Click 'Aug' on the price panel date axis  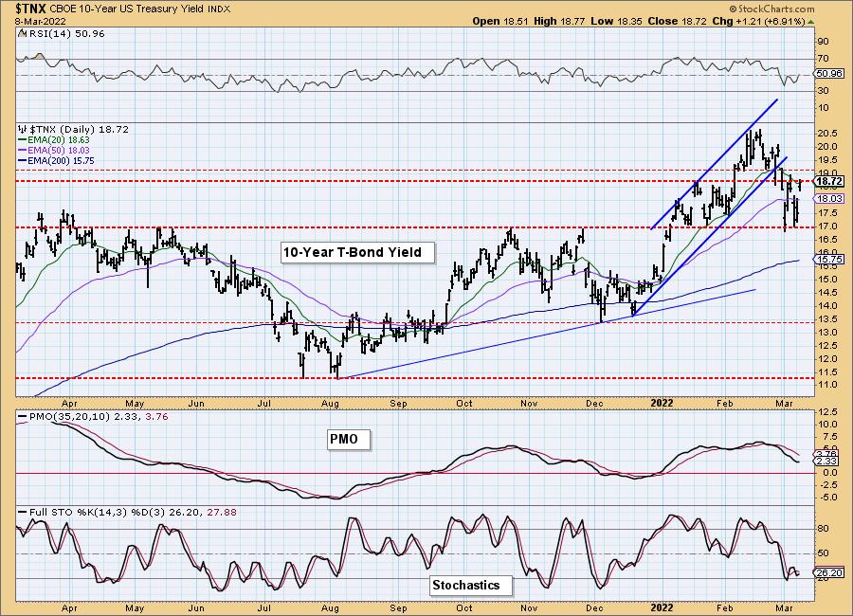point(330,403)
